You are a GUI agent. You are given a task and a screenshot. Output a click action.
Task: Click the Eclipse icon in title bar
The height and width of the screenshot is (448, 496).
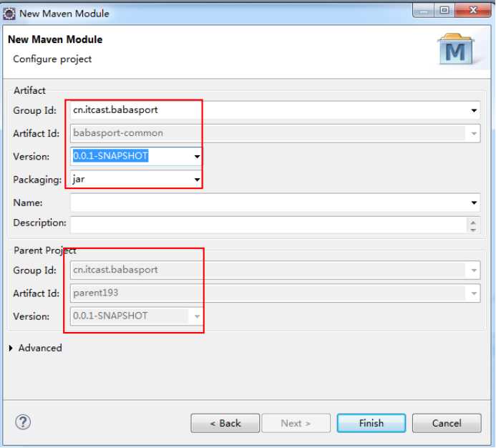point(9,14)
